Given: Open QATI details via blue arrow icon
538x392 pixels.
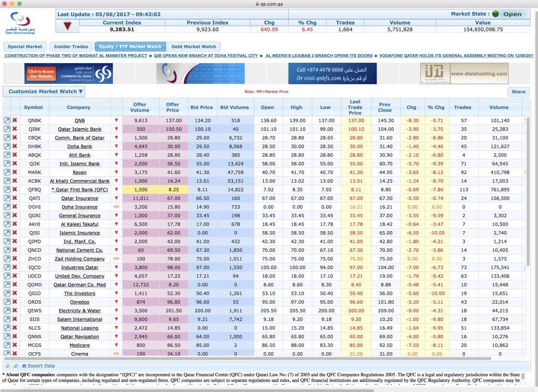Looking at the screenshot, I should (x=7, y=198).
